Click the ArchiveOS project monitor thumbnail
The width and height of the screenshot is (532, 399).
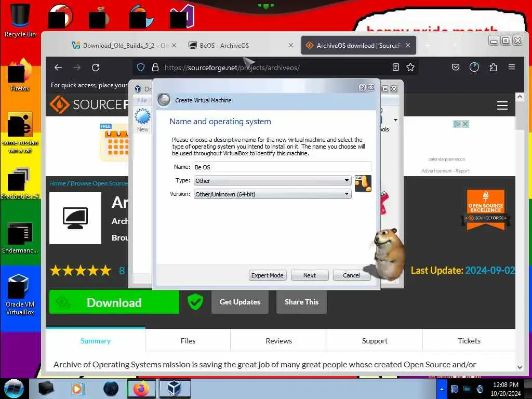coord(75,218)
